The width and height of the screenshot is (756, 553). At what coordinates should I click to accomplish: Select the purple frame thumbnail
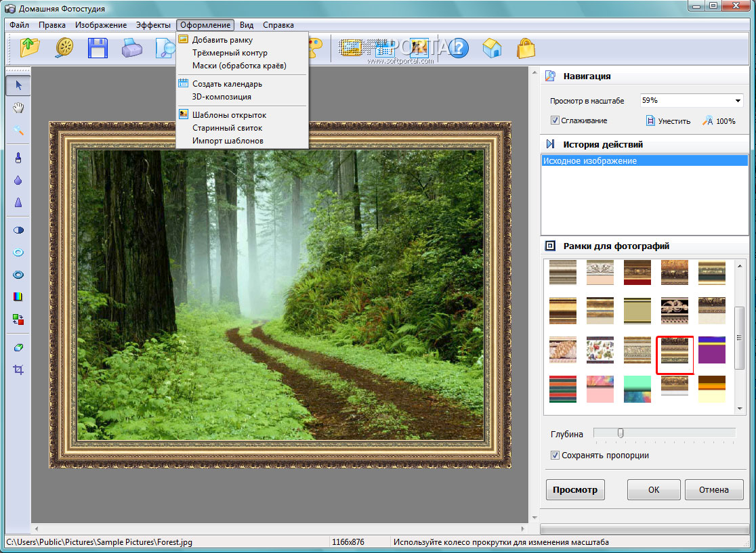711,350
